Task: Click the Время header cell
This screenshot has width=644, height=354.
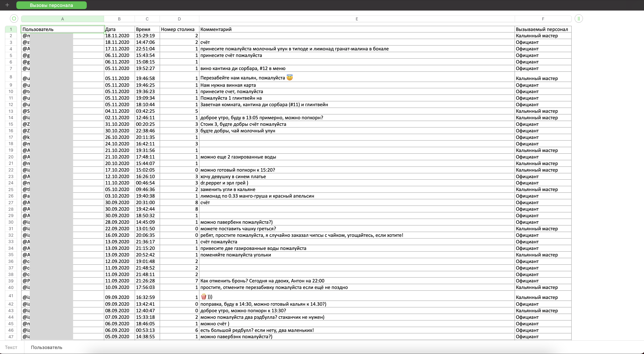Action: click(147, 29)
